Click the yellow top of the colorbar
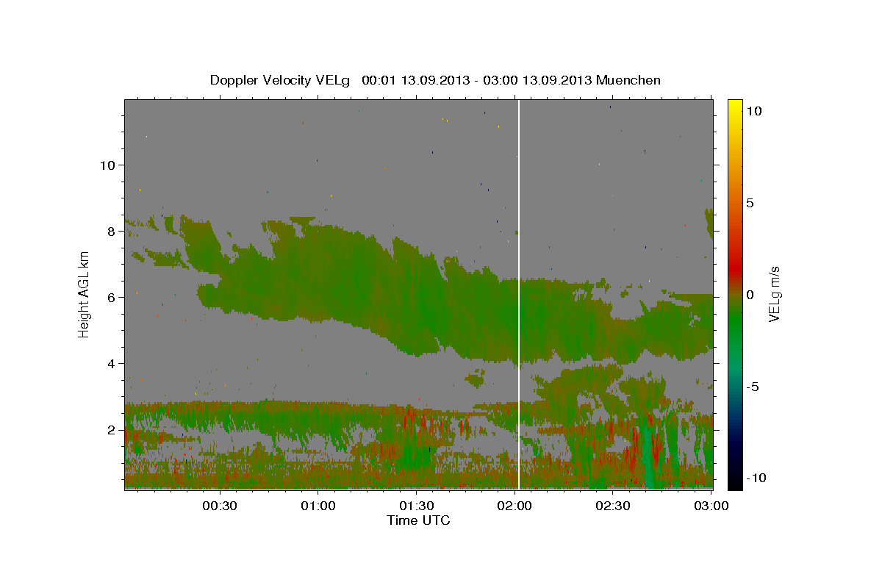Screen dimensions: 882x588 pos(734,107)
